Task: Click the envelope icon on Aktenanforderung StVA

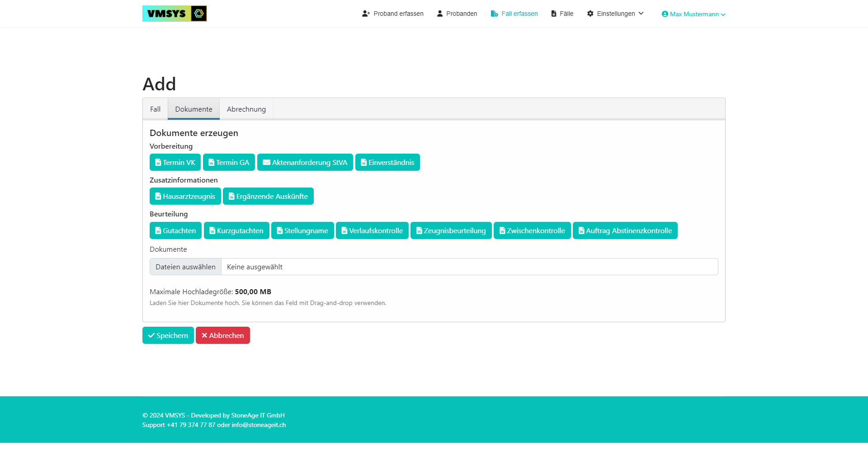Action: (266, 163)
